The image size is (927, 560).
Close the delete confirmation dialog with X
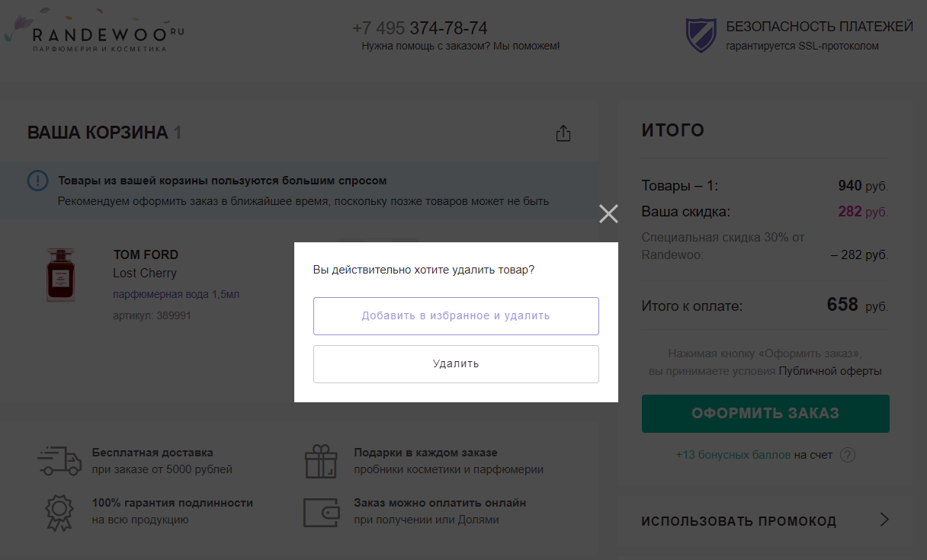608,214
